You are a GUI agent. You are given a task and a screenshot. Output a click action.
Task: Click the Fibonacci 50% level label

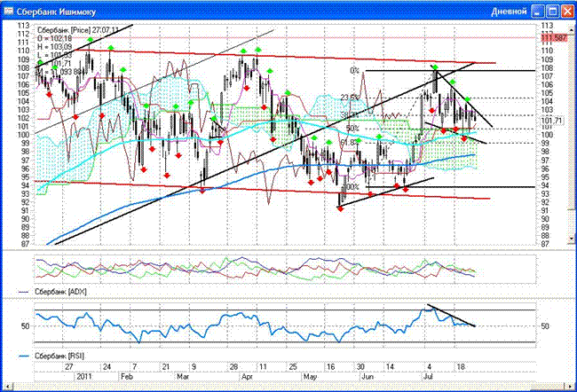coord(352,129)
